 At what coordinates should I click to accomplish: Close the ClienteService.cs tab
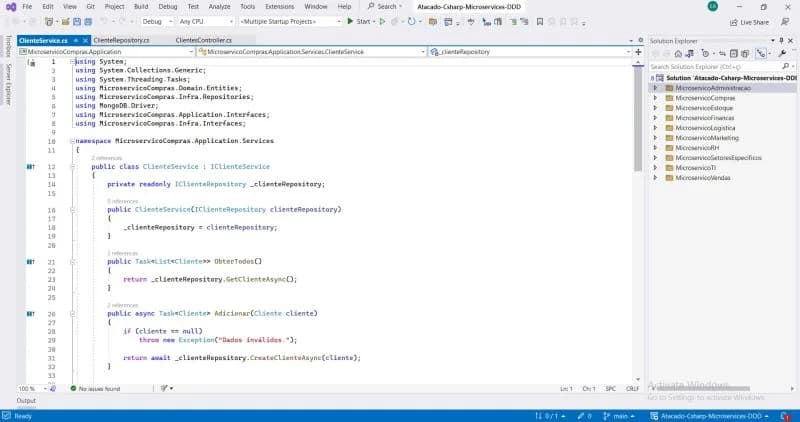pyautogui.click(x=86, y=40)
